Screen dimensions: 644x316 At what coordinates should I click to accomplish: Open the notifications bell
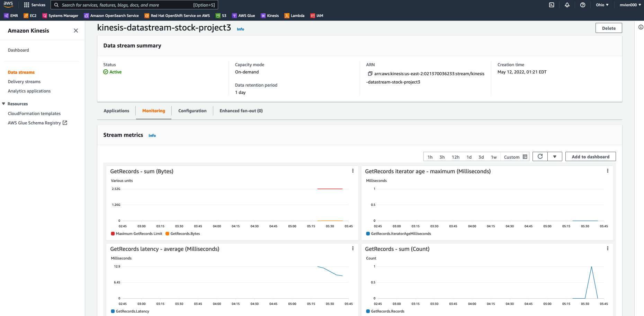(567, 5)
